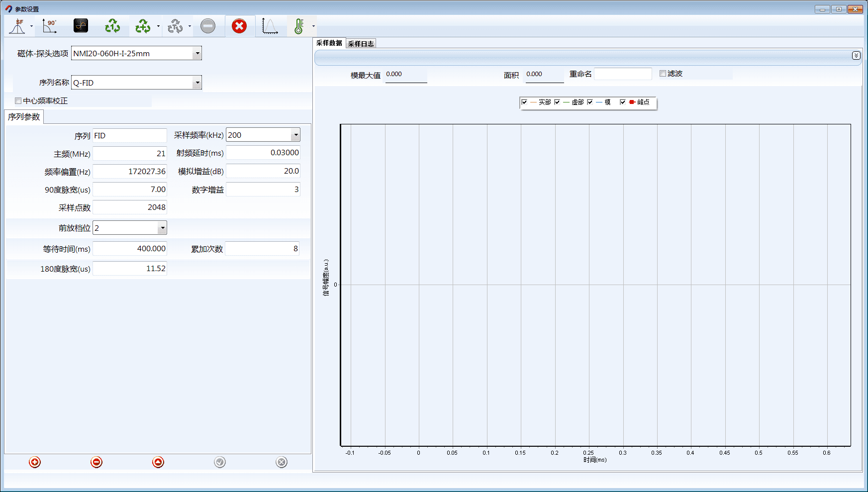Image resolution: width=868 pixels, height=492 pixels.
Task: Open the green thermometer temperature tool
Action: point(298,26)
